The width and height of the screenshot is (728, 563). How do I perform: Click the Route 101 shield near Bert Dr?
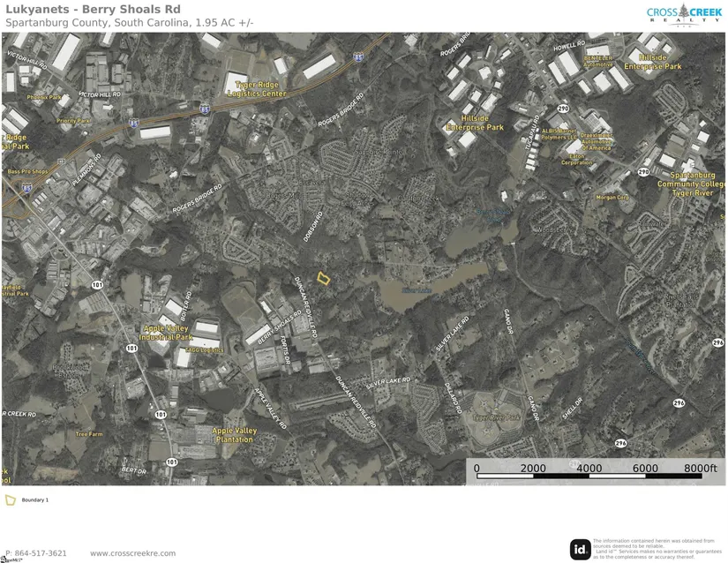click(x=171, y=462)
